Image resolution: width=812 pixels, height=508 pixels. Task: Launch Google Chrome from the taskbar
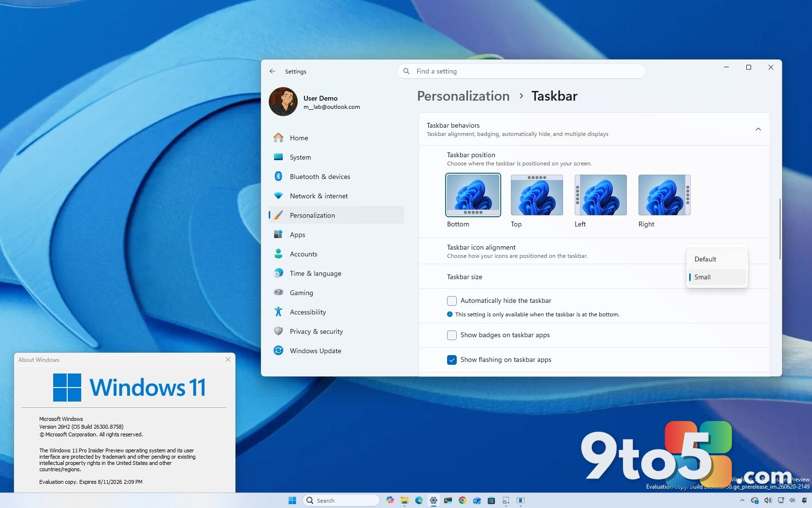tap(463, 500)
